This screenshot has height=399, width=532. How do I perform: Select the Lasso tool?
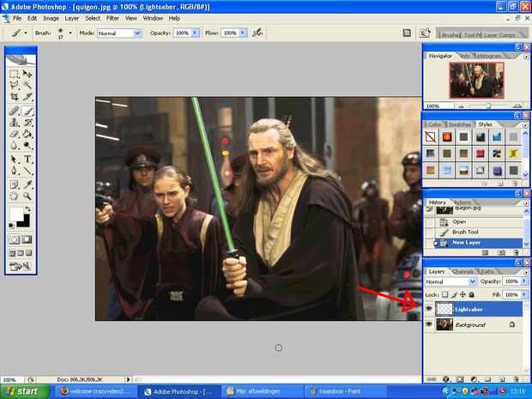coord(15,85)
